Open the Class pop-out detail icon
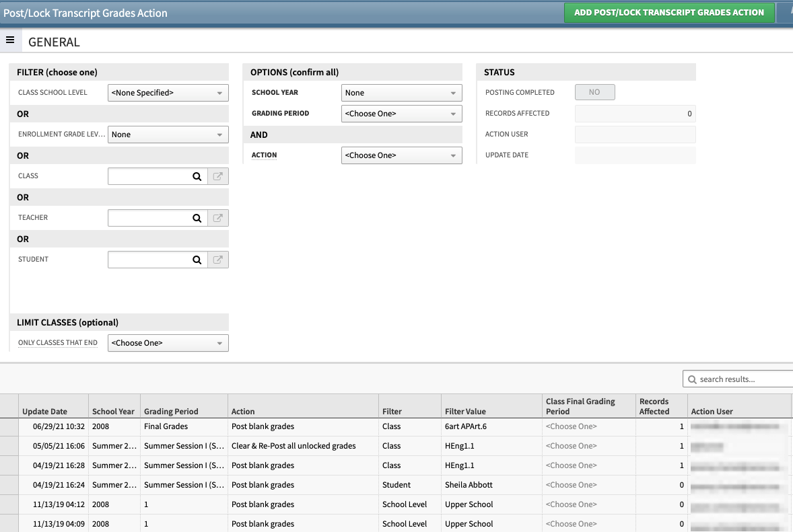The height and width of the screenshot is (532, 793). click(x=217, y=176)
